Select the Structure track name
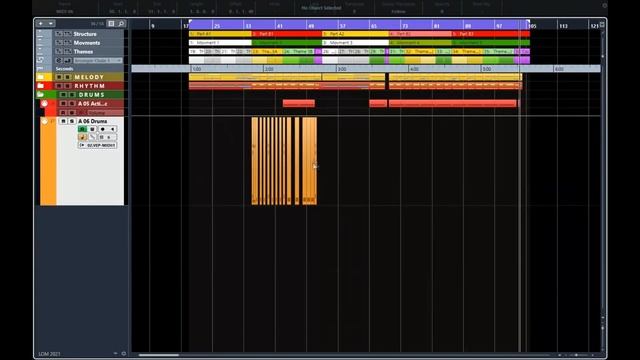This screenshot has width=640, height=360. (x=85, y=34)
